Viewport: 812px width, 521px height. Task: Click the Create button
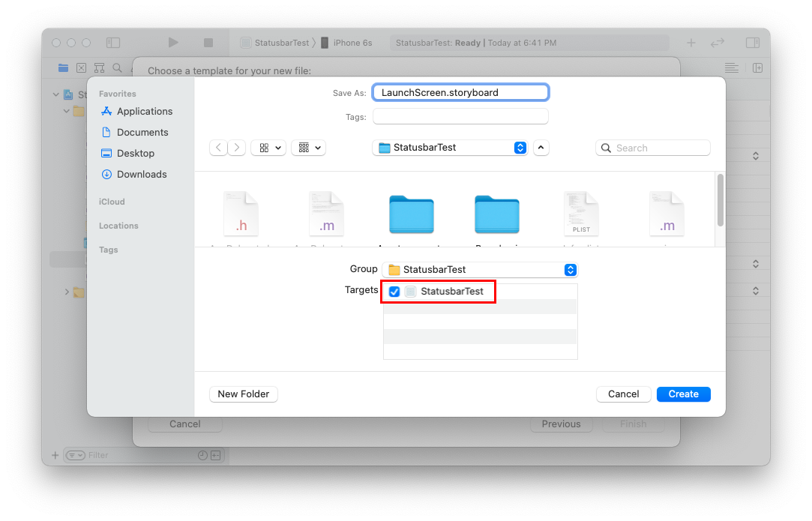[683, 394]
